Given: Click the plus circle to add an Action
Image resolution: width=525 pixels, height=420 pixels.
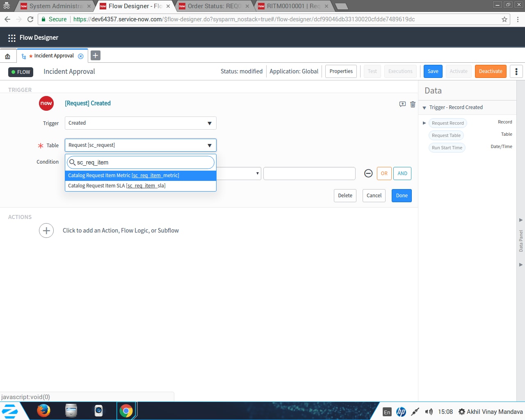Looking at the screenshot, I should [46, 231].
